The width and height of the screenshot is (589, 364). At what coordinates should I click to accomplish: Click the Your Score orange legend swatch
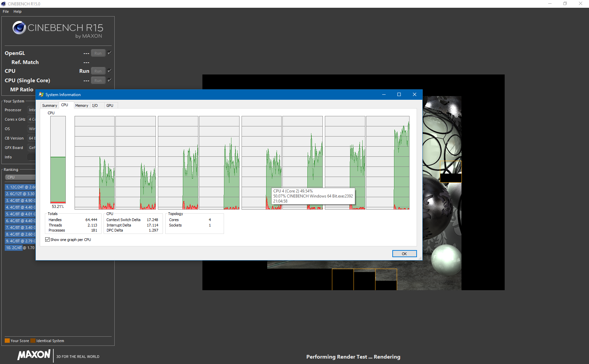(x=7, y=341)
